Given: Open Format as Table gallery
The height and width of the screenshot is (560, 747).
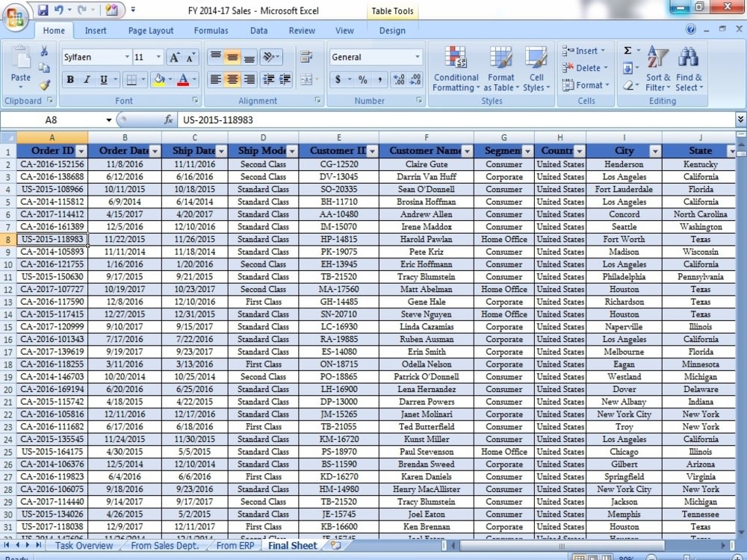Looking at the screenshot, I should click(500, 69).
